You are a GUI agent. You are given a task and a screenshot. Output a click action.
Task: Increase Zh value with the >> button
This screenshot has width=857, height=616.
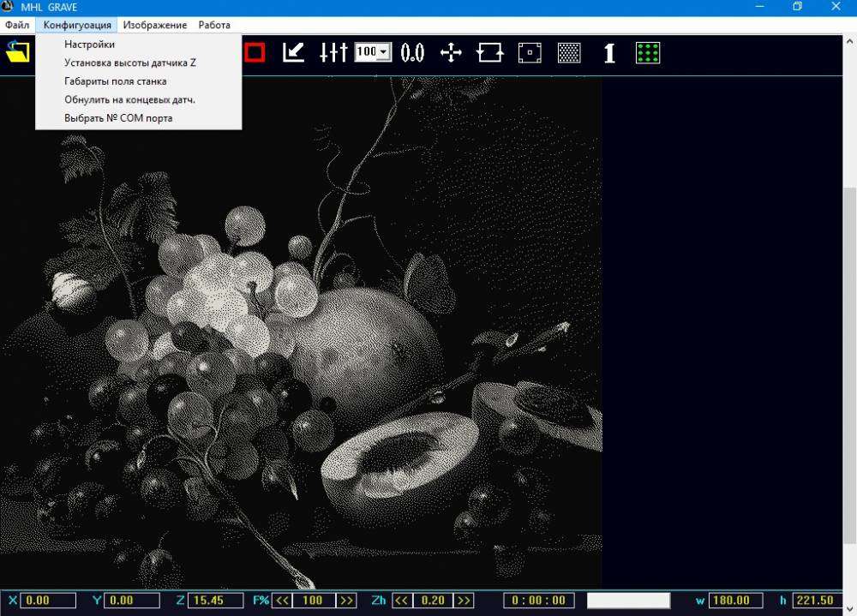click(x=463, y=601)
